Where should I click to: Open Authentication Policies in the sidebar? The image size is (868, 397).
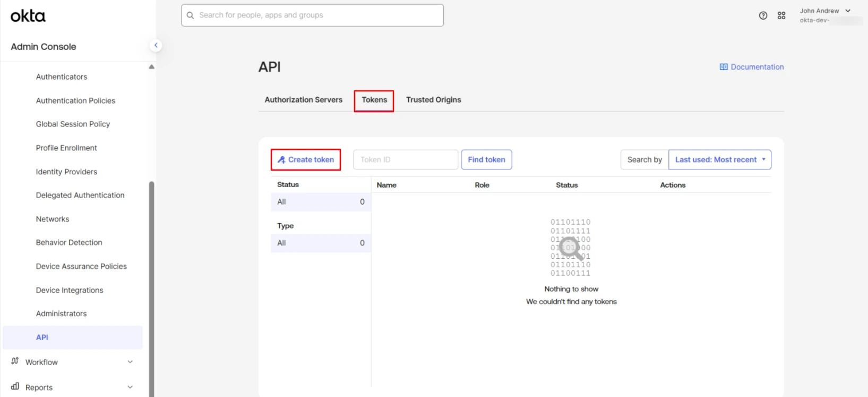coord(75,100)
